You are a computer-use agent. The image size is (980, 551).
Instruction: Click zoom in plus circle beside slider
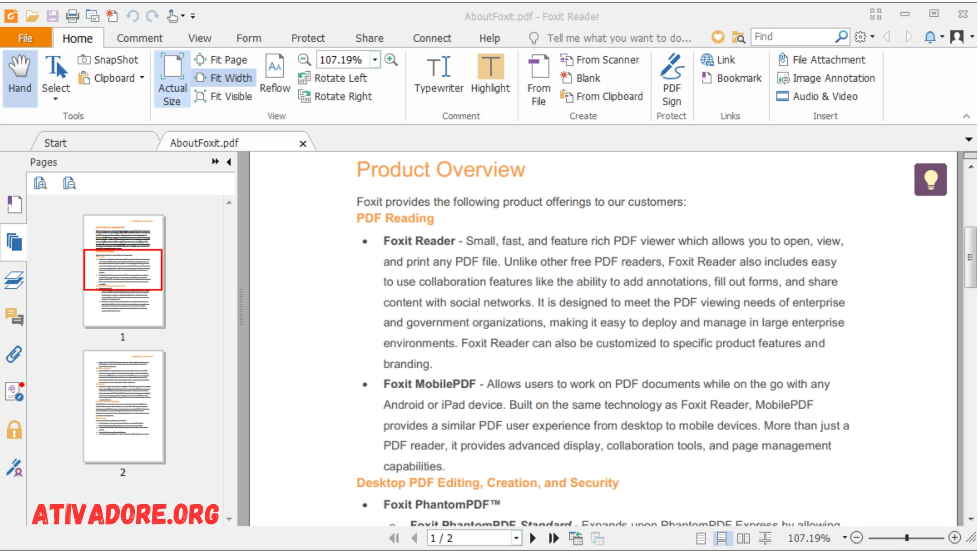coord(955,538)
